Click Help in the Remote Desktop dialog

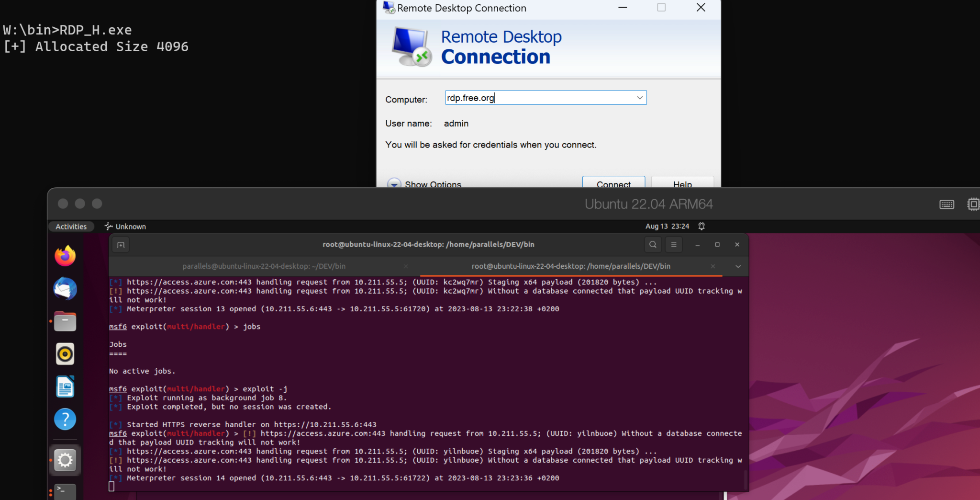coord(682,184)
